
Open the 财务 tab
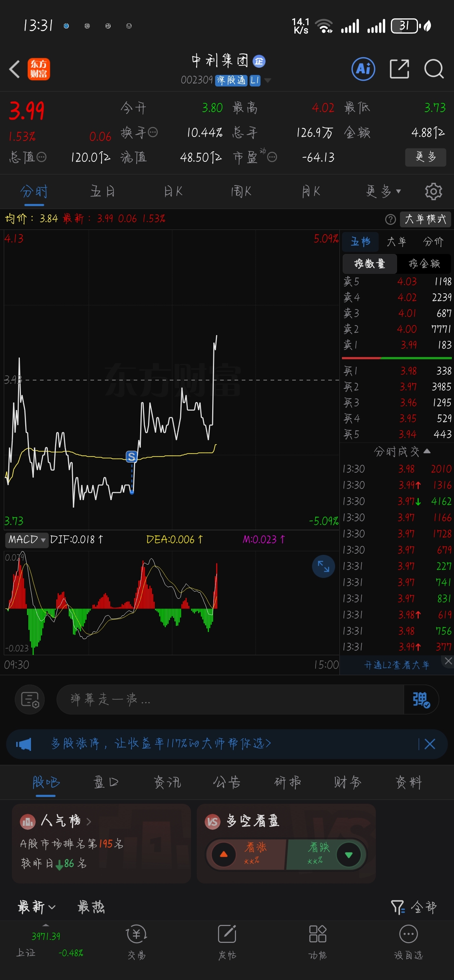point(347,782)
